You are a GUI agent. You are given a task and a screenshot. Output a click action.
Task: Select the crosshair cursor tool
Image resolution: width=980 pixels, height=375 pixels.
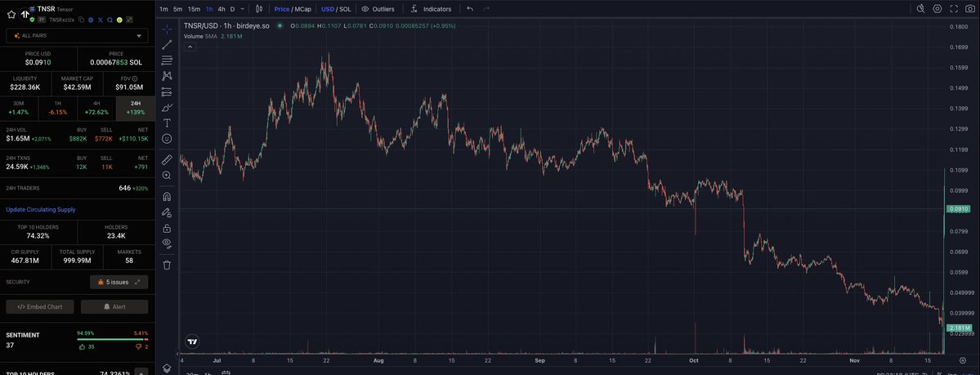pos(167,29)
